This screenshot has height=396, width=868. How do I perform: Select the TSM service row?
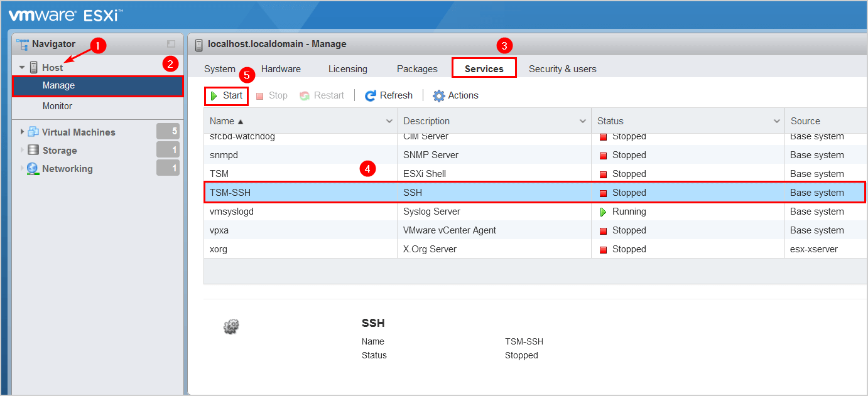[535, 174]
